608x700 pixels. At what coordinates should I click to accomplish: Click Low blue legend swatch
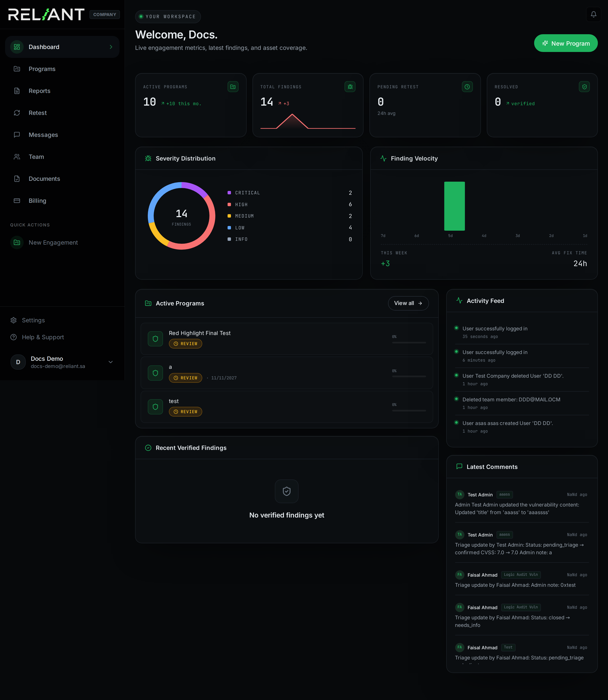(x=229, y=228)
